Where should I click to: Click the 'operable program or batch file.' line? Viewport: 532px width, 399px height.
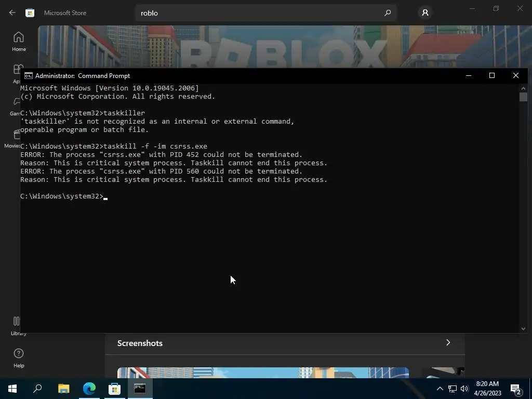(85, 129)
